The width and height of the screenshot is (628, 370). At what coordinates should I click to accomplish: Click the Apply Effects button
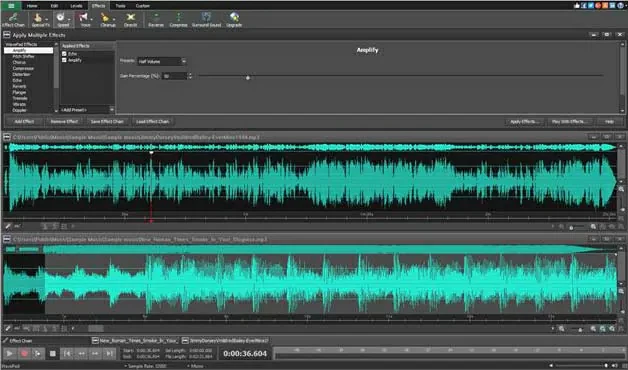[x=524, y=121]
